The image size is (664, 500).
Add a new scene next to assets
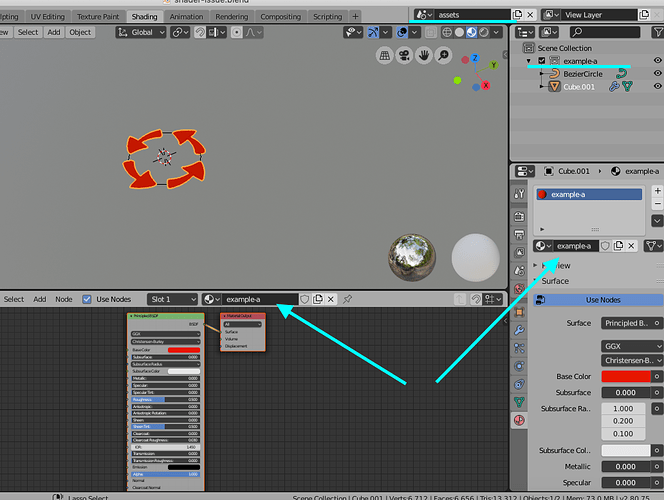click(517, 15)
